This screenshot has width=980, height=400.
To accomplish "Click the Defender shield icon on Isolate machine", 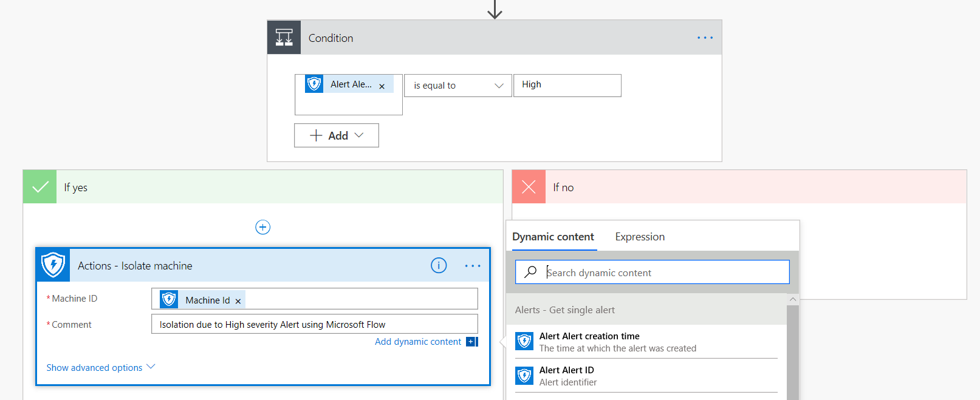I will point(53,265).
